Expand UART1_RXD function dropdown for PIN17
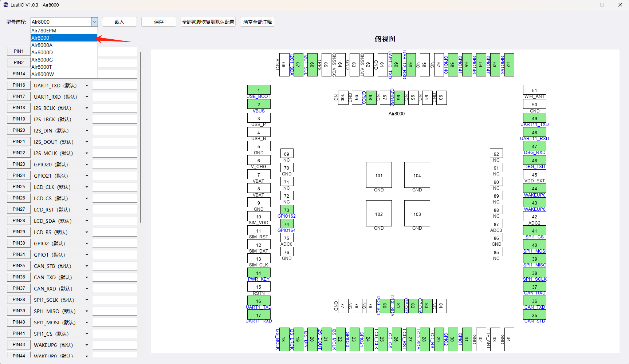 pyautogui.click(x=87, y=97)
